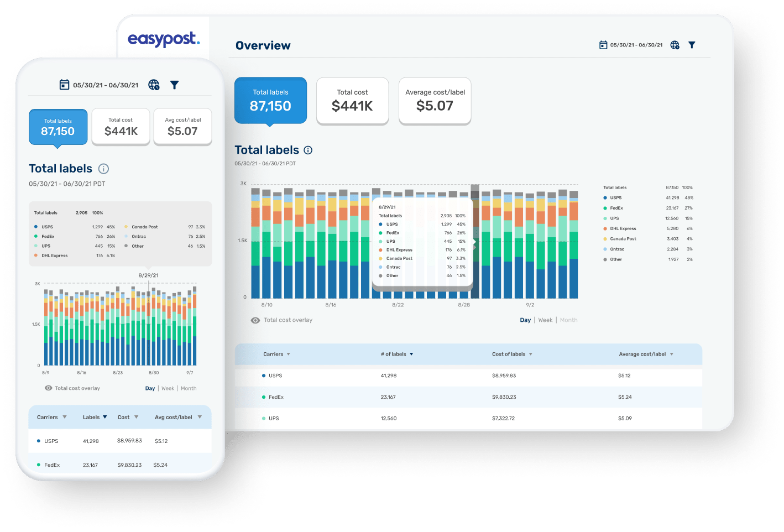Click mobile date range 05/30/21 - 06/30/21
This screenshot has width=784, height=532.
106,85
